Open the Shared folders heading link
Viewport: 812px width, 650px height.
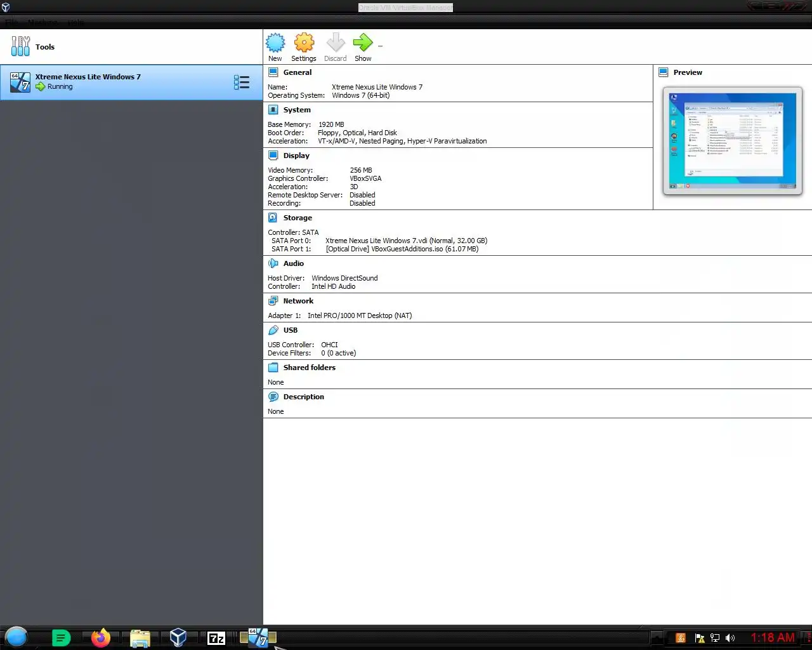(310, 368)
